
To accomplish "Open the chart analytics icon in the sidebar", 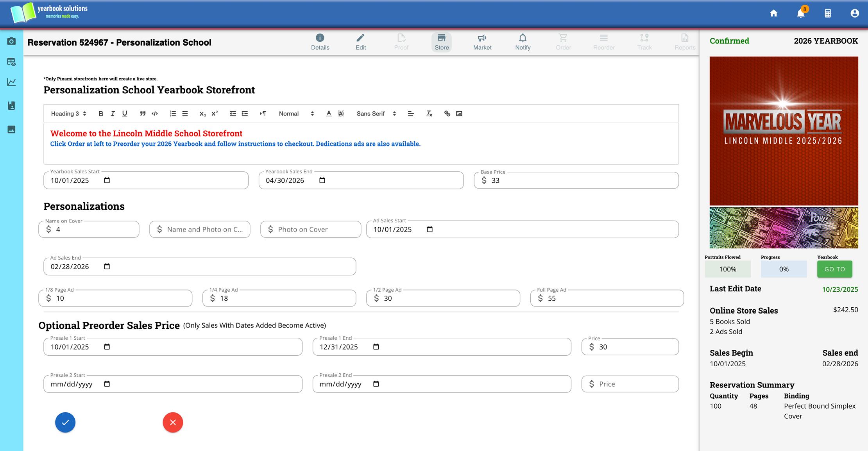I will 11,82.
